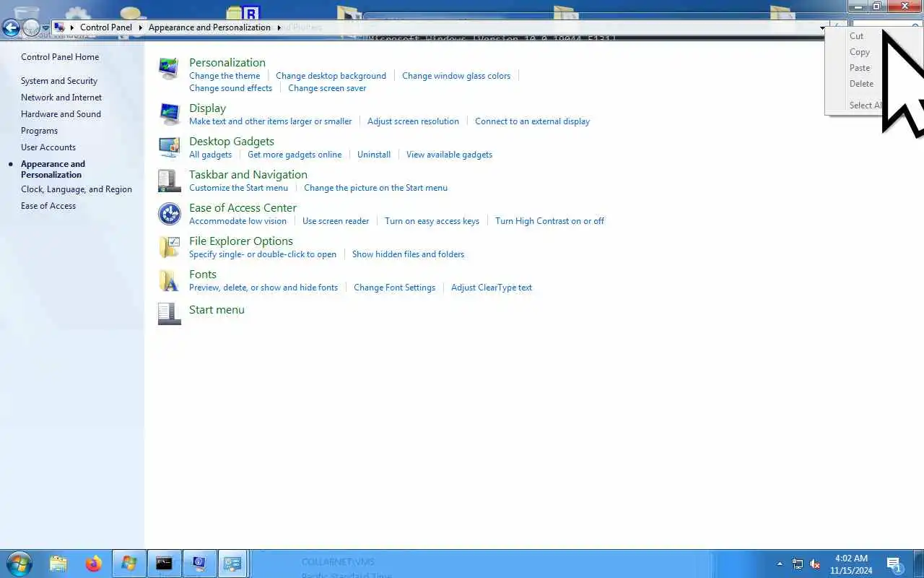Expand the Control Panel breadcrumb arrow
This screenshot has width=924, height=578.
[140, 27]
